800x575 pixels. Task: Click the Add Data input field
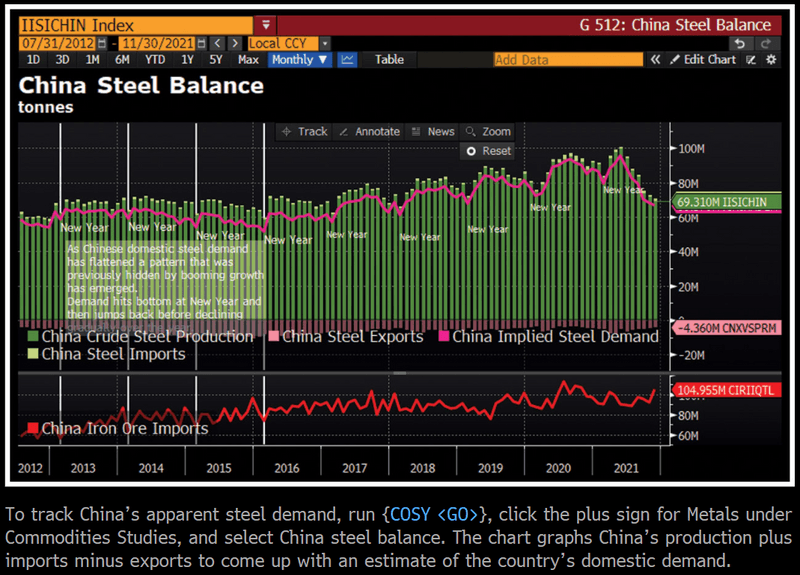[x=567, y=60]
